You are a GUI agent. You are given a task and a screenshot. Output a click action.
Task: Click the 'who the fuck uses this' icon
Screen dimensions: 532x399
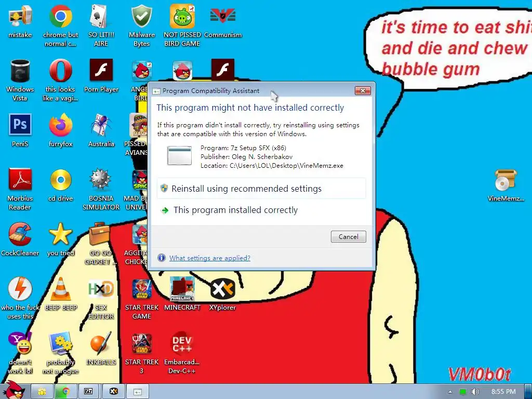(20, 299)
